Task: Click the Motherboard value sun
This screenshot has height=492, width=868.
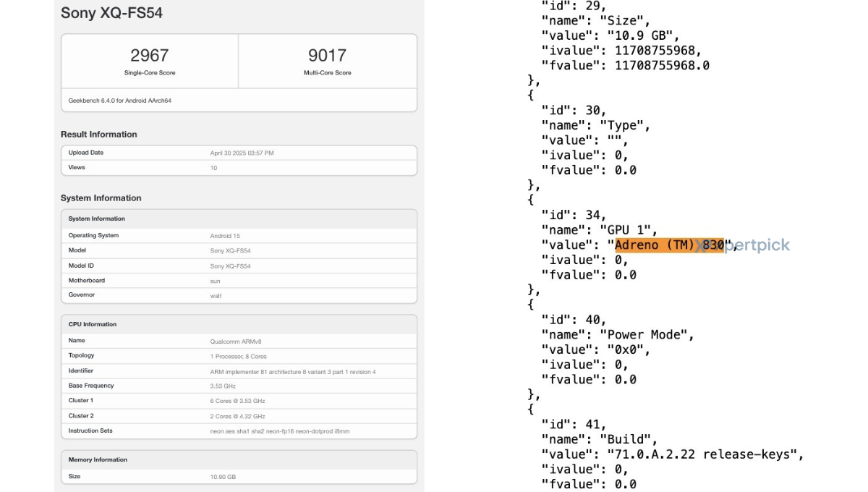Action: pyautogui.click(x=215, y=281)
